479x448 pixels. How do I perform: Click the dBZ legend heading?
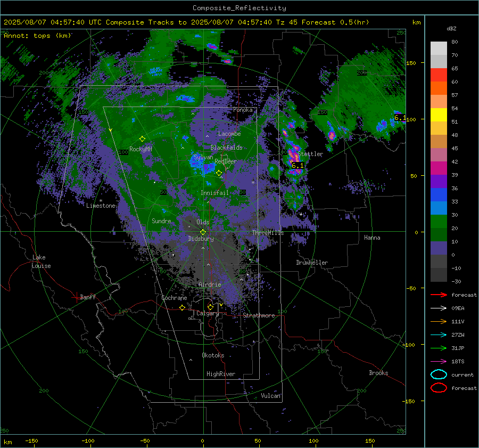coord(451,29)
